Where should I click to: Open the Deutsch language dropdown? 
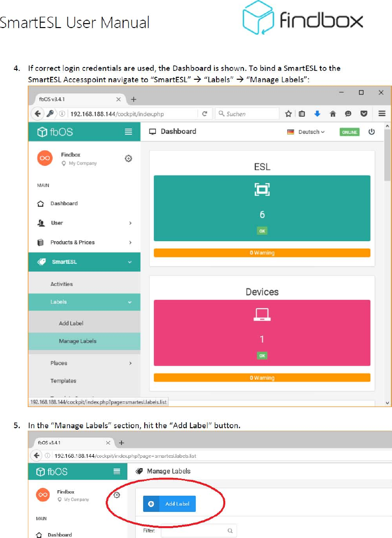(x=306, y=132)
